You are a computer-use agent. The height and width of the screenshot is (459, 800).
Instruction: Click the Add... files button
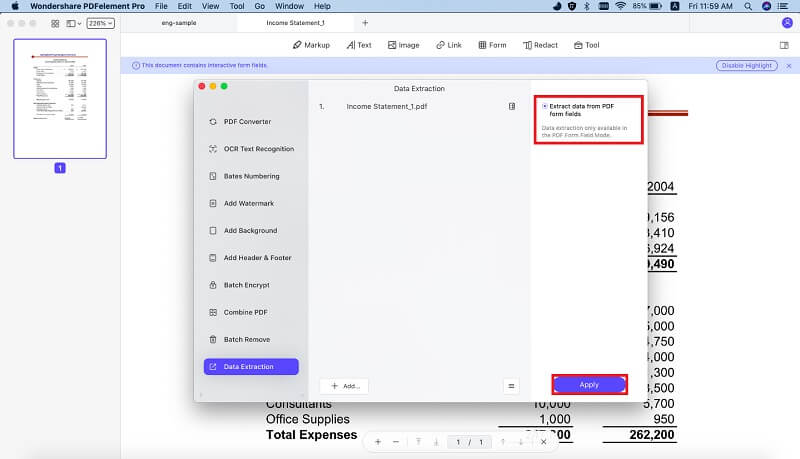point(344,386)
